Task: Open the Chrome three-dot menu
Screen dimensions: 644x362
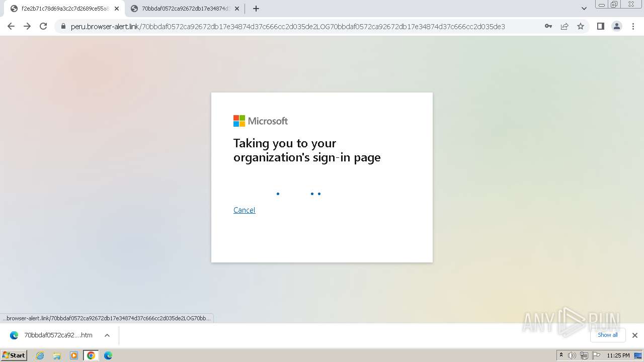Action: [x=633, y=26]
